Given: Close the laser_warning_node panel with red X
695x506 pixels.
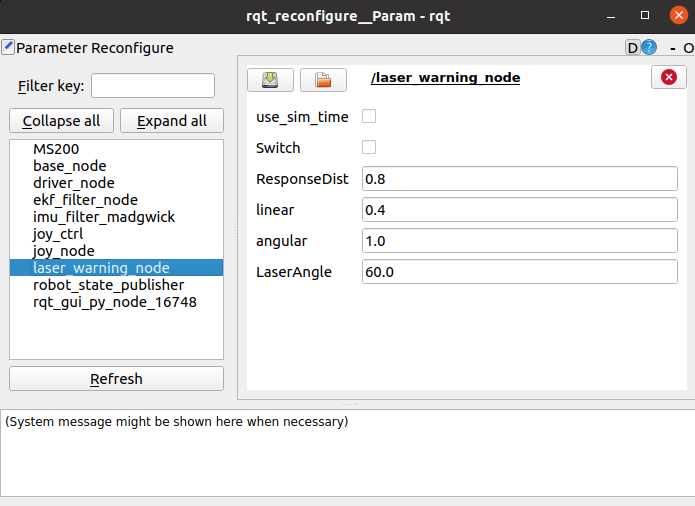Looking at the screenshot, I should click(668, 77).
